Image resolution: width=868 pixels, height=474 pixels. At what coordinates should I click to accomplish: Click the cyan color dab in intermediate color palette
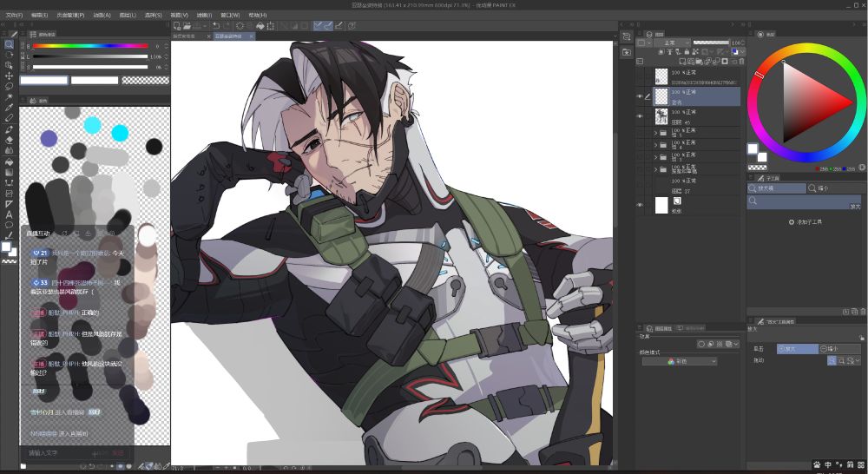tap(120, 133)
